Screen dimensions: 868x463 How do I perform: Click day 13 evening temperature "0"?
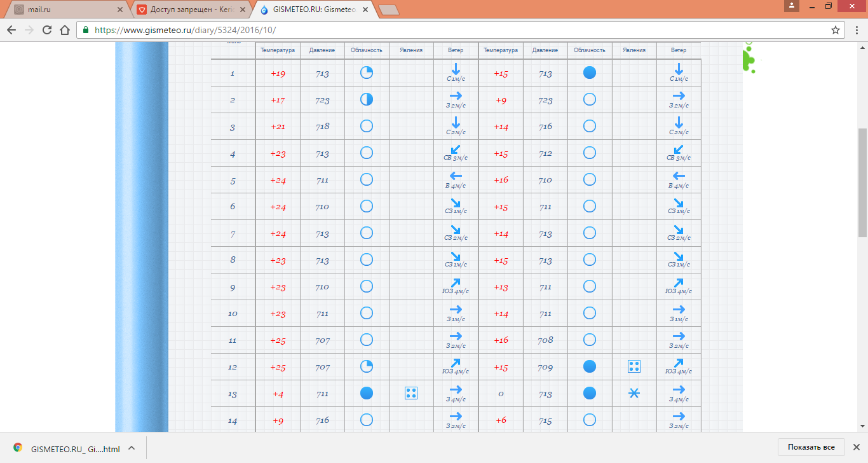pos(501,394)
